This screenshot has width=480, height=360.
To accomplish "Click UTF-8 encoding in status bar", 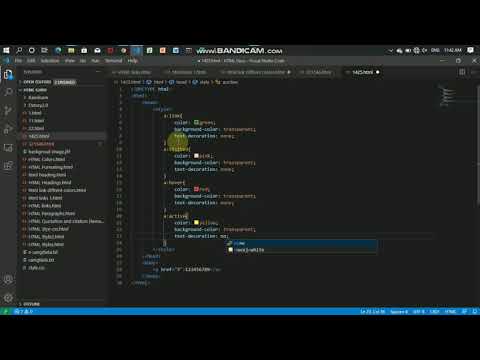I will (x=419, y=311).
